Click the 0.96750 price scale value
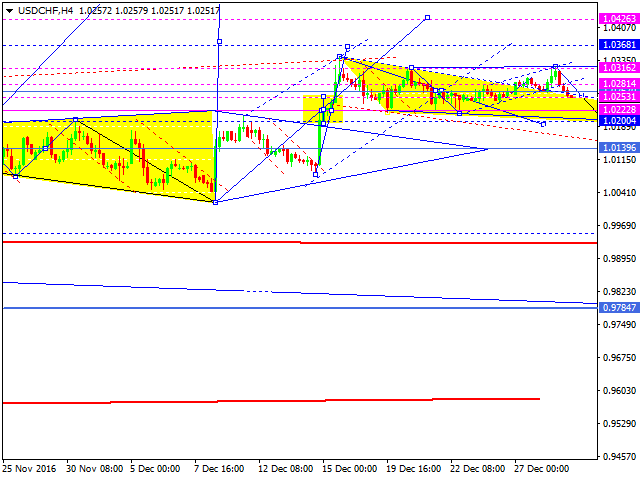This screenshot has width=640, height=480. coord(620,358)
